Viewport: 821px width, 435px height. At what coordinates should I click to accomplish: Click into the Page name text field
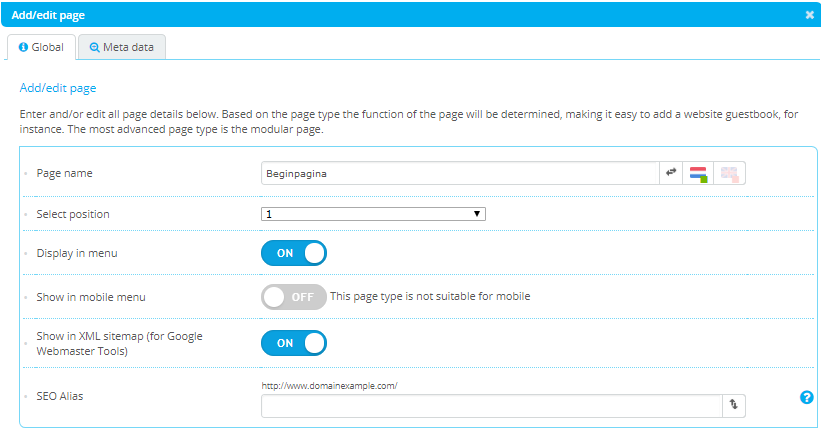459,173
